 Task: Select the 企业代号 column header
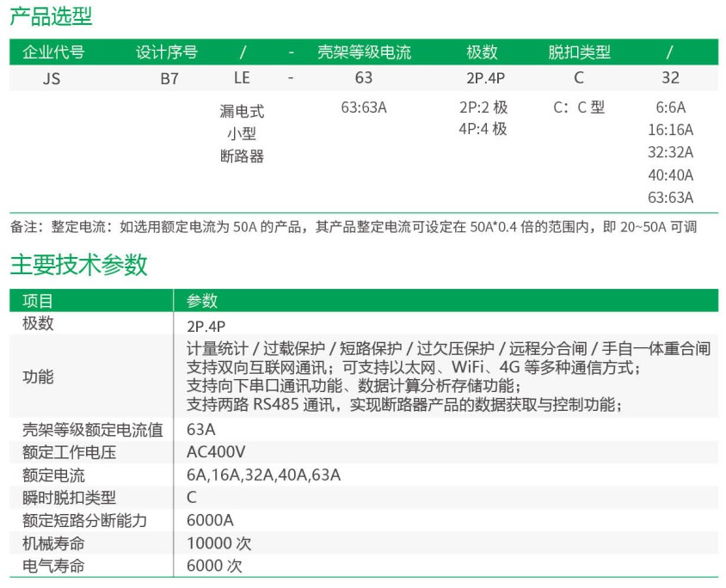point(53,52)
